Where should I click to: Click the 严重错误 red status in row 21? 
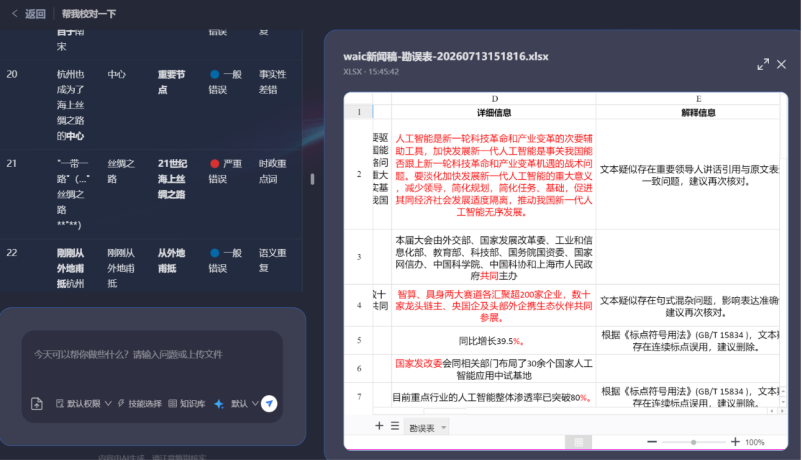225,171
